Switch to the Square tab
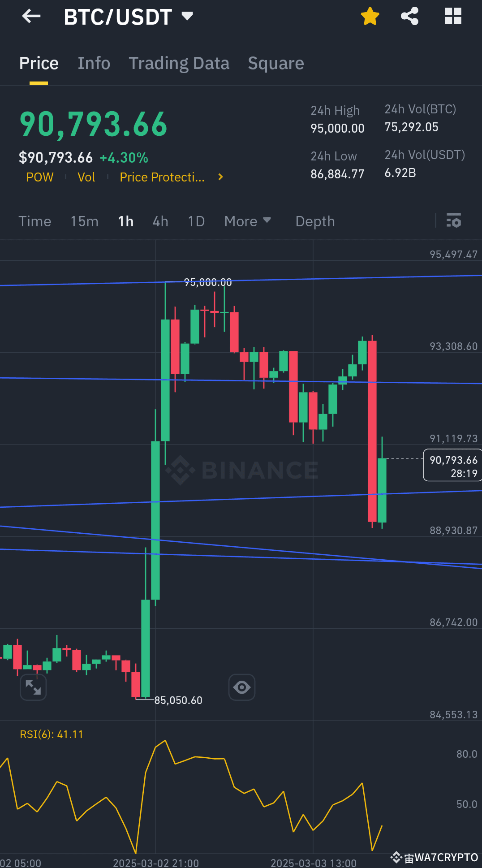 click(275, 63)
